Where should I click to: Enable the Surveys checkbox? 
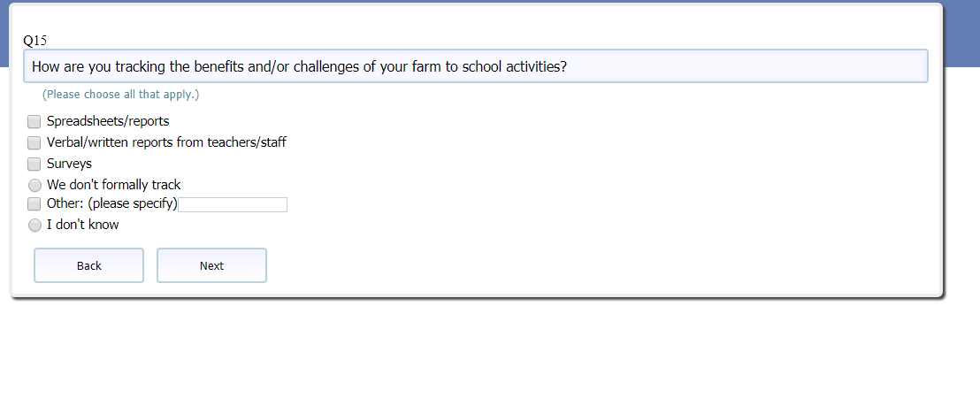point(34,164)
